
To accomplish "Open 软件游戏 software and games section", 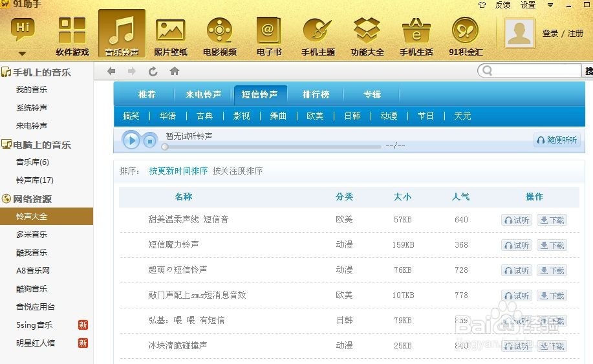I will [x=72, y=37].
